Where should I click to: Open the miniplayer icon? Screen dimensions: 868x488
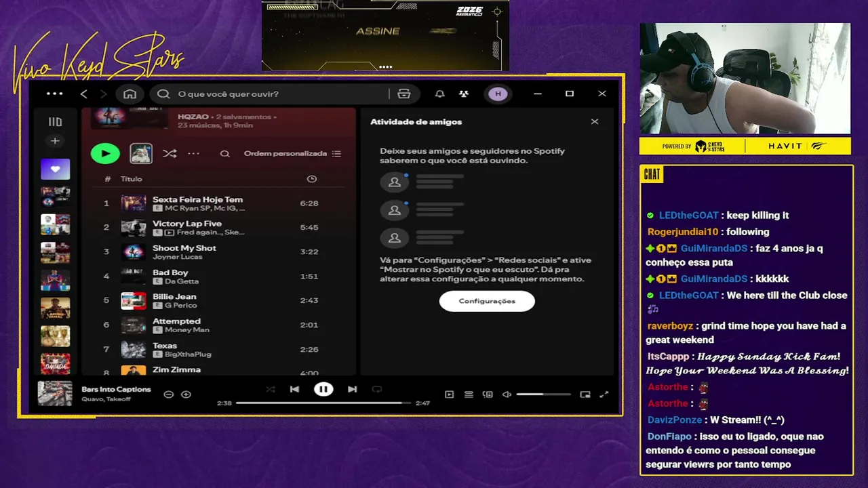[x=585, y=394]
